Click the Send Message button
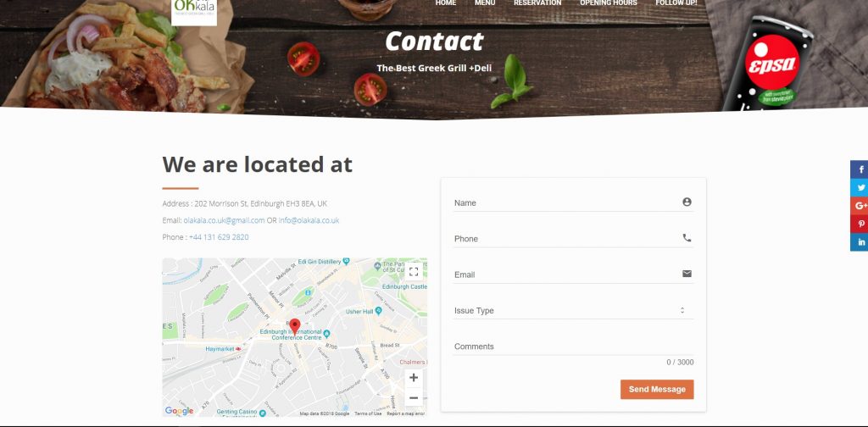The height and width of the screenshot is (427, 868). tap(657, 390)
